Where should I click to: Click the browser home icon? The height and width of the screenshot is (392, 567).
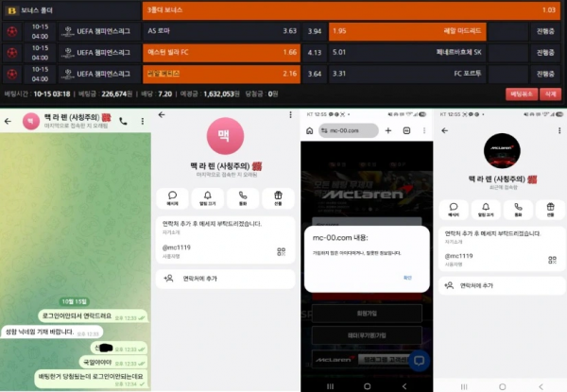click(310, 130)
